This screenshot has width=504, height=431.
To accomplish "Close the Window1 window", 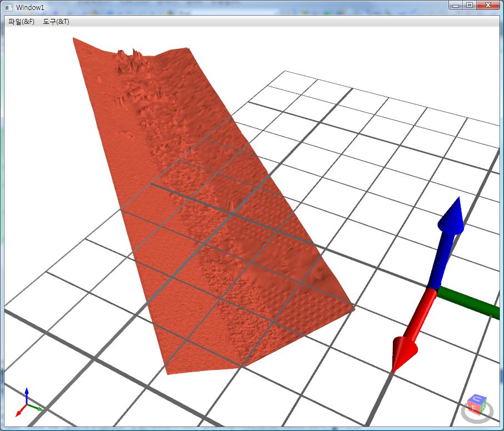I will 488,5.
